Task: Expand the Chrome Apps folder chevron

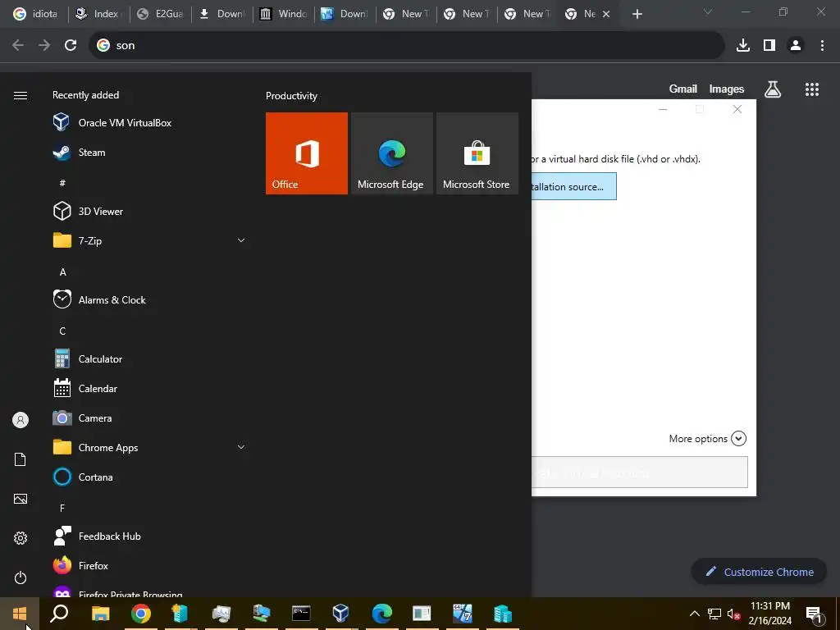Action: 241,447
